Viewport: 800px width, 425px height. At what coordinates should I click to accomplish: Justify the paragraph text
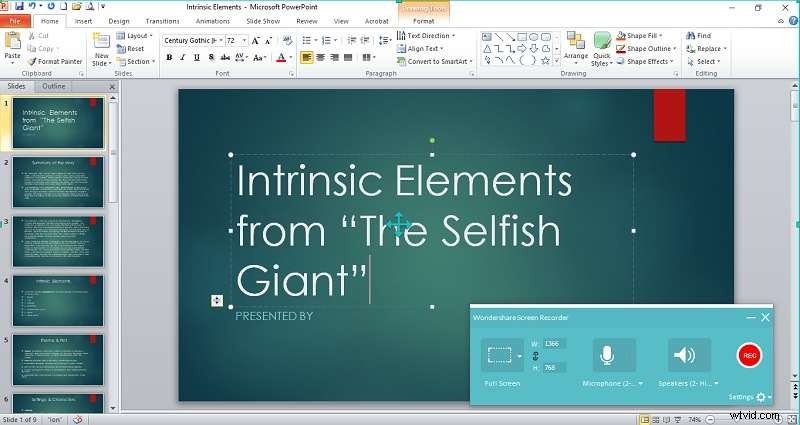tap(348, 58)
